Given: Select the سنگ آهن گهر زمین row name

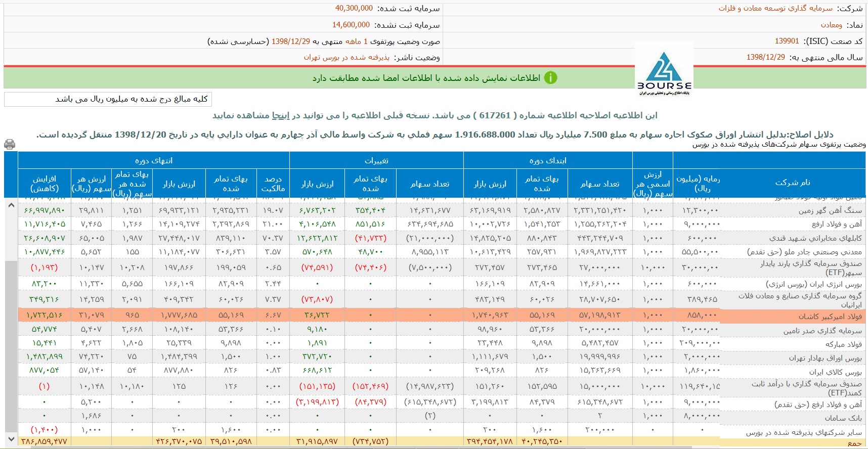Looking at the screenshot, I should pyautogui.click(x=830, y=210).
